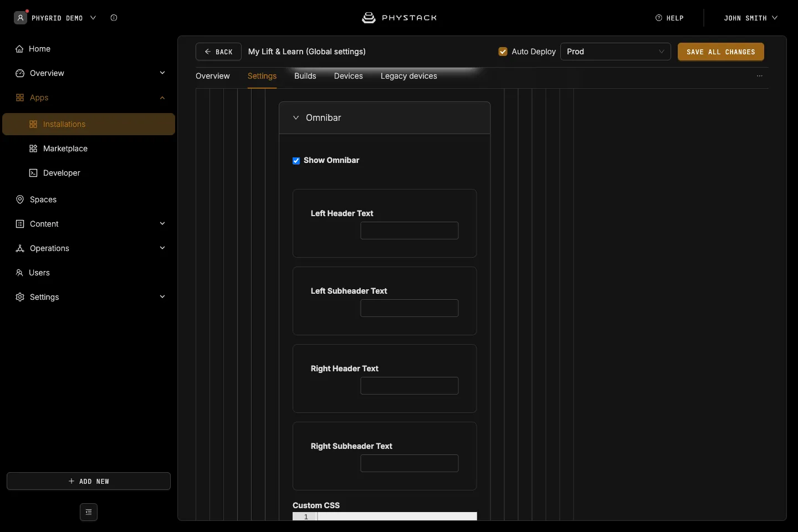Screen dimensions: 798x532
Task: Open the Prod environment dropdown
Action: [616, 52]
